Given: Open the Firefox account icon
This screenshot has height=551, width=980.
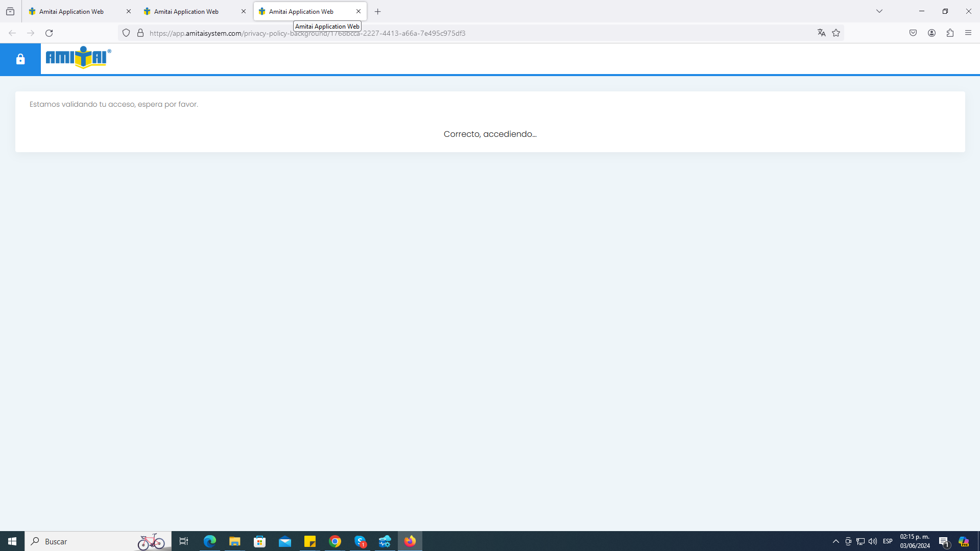Looking at the screenshot, I should point(931,33).
